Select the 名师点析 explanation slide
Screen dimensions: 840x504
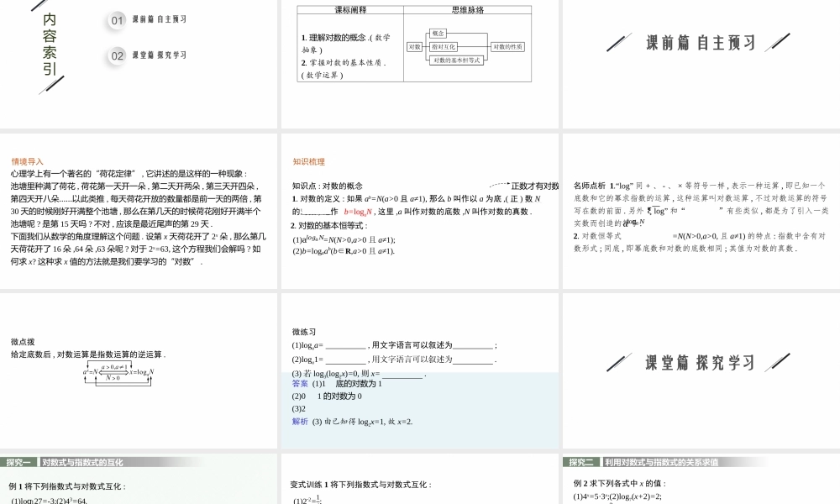[x=701, y=211]
